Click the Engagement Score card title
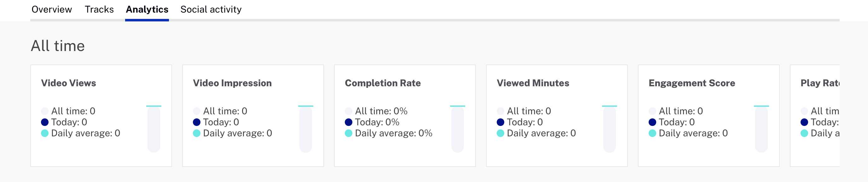The image size is (868, 182). (692, 83)
